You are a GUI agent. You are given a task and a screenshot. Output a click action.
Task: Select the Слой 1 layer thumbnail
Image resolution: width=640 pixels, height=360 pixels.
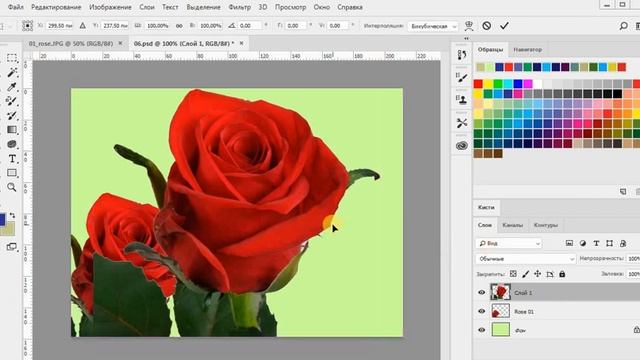click(500, 292)
